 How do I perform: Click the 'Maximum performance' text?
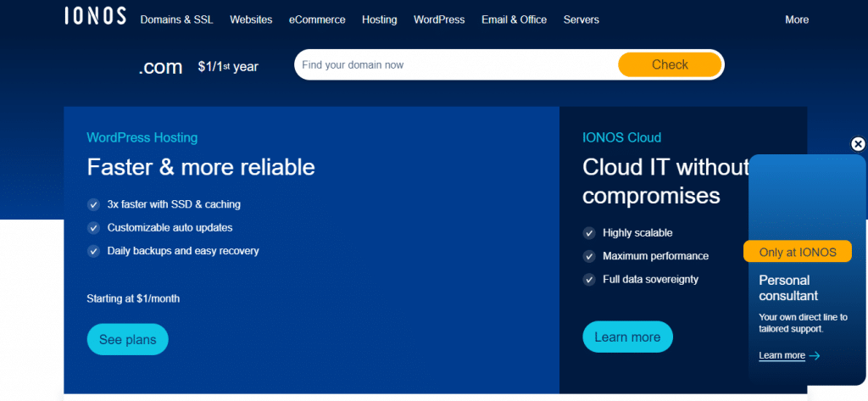[x=656, y=256]
